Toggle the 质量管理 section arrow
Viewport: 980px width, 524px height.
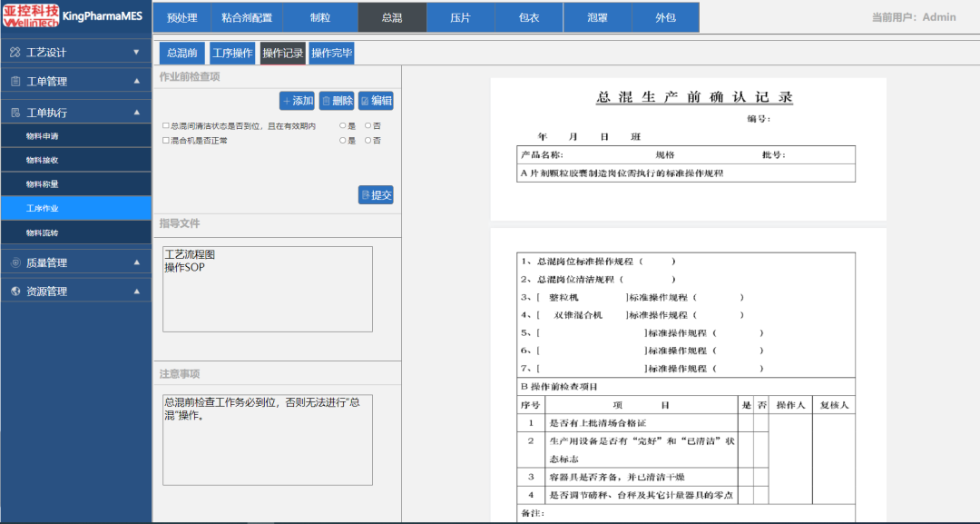(x=136, y=262)
